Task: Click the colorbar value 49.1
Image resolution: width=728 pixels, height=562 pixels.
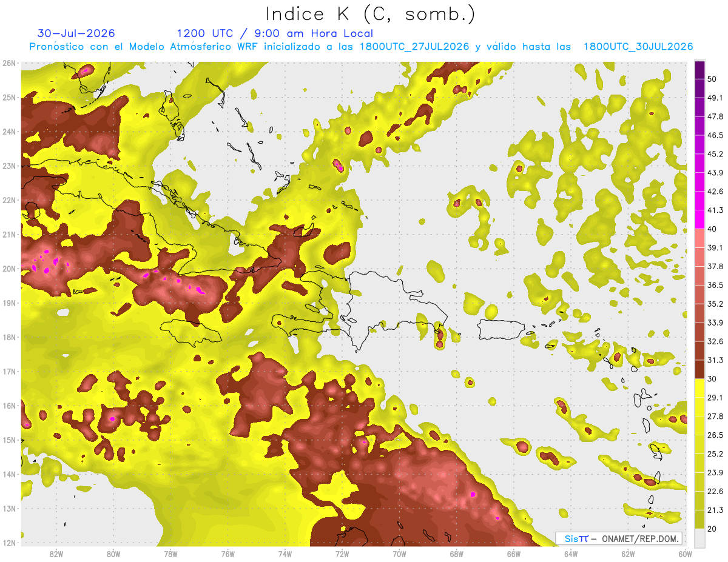Action: 715,98
